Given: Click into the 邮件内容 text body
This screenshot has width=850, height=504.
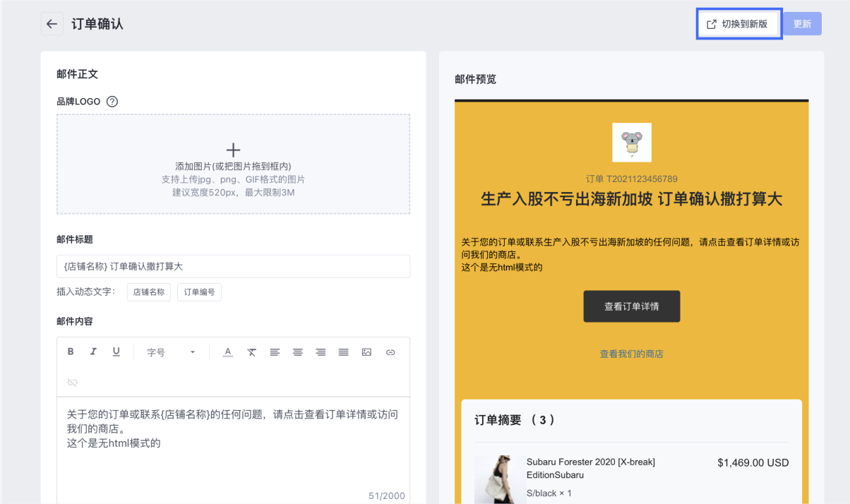Looking at the screenshot, I should coord(233,450).
